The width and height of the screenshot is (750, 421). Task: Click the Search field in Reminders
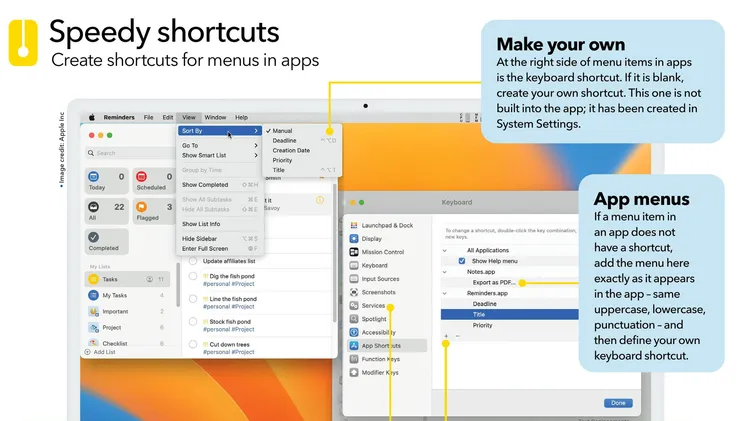tap(130, 153)
